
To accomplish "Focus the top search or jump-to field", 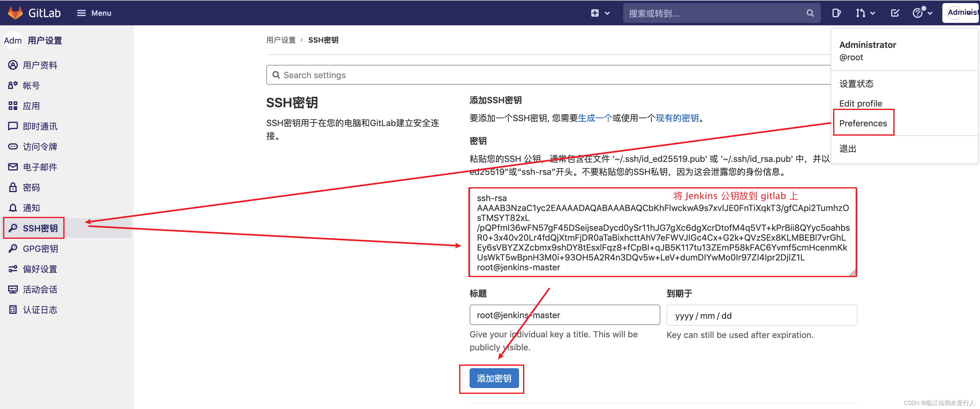I will (721, 13).
